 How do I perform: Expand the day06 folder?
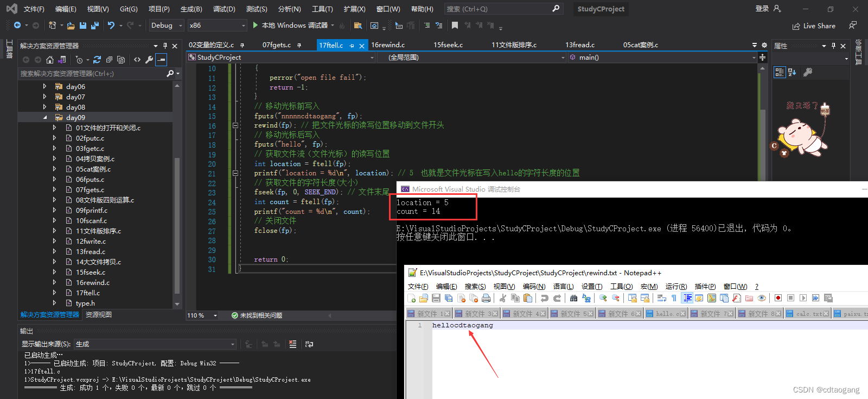click(x=44, y=86)
